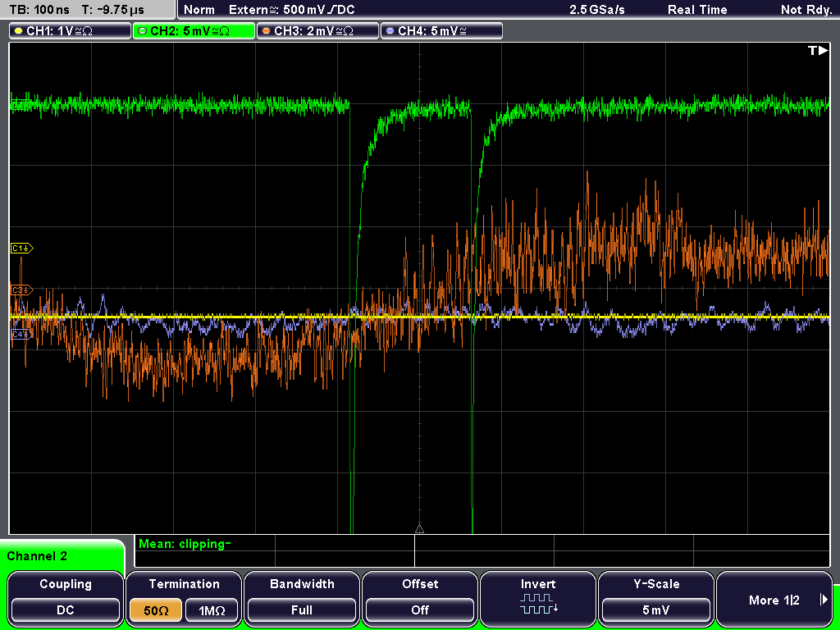This screenshot has height=630, width=840.
Task: Click the Norm trigger mode label
Action: coord(199,10)
